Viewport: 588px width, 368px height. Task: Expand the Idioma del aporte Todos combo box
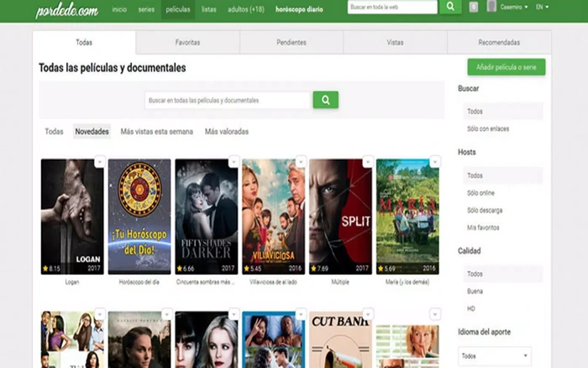click(x=494, y=356)
